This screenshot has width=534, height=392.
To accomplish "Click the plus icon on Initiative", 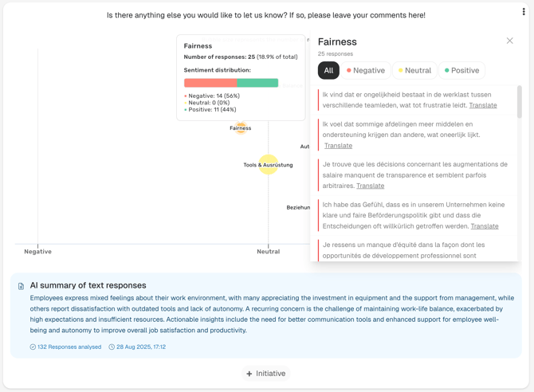I will coord(249,374).
